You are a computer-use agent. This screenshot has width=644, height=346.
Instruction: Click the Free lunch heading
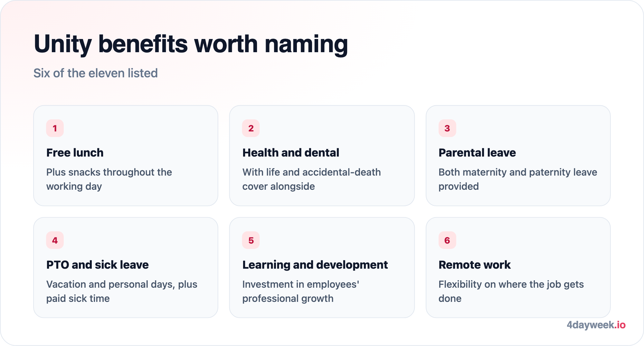click(75, 153)
